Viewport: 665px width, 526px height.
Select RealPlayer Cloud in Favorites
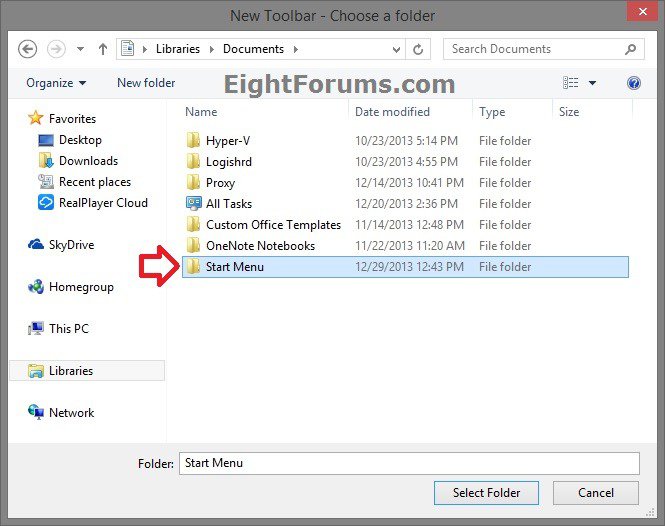pos(102,203)
